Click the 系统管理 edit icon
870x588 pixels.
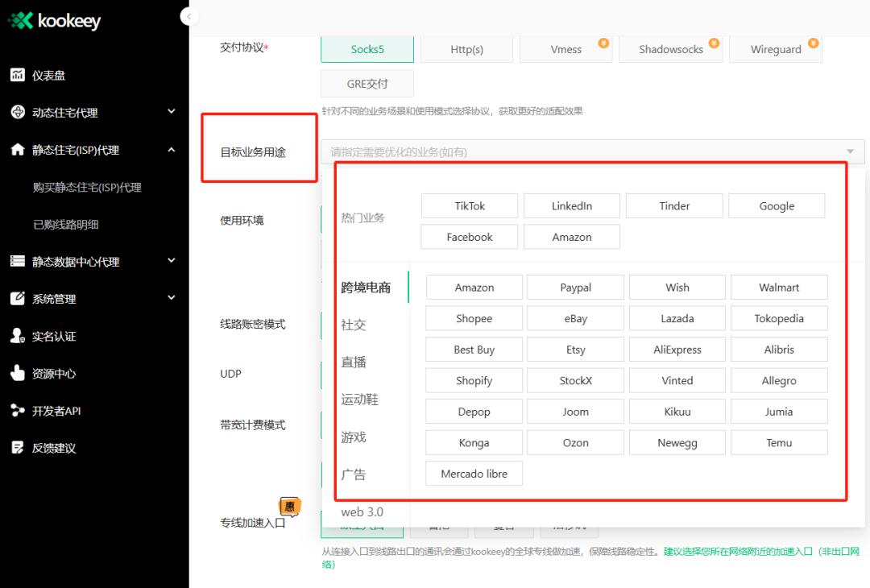click(x=17, y=299)
